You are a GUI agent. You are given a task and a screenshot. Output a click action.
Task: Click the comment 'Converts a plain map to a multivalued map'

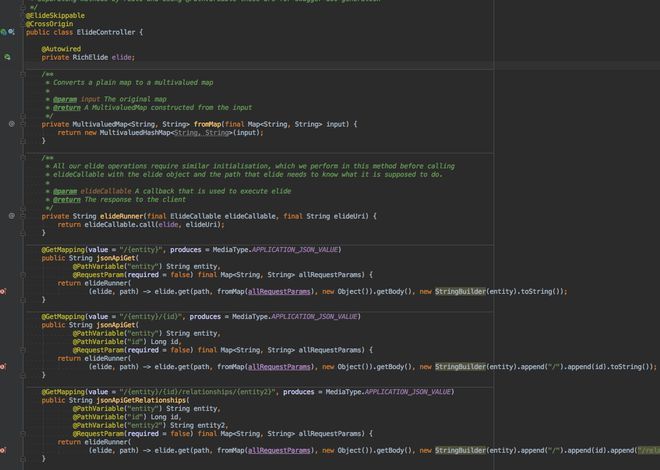coord(133,82)
